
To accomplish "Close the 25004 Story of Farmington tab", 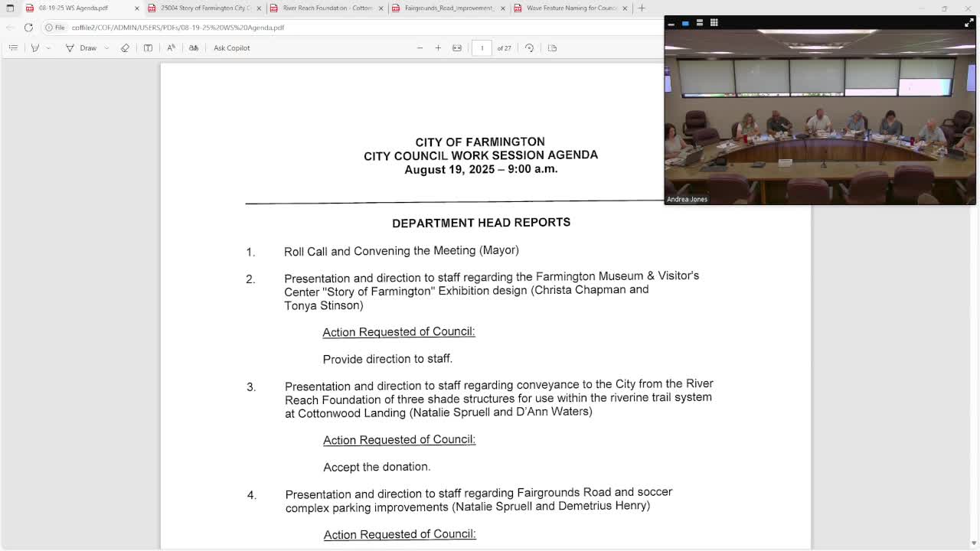I will tap(259, 8).
